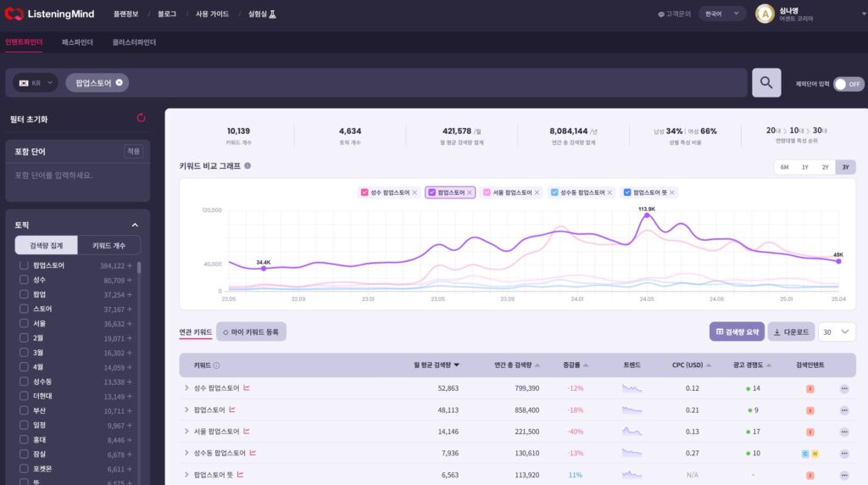Click the magnifying glass search button

pos(765,82)
